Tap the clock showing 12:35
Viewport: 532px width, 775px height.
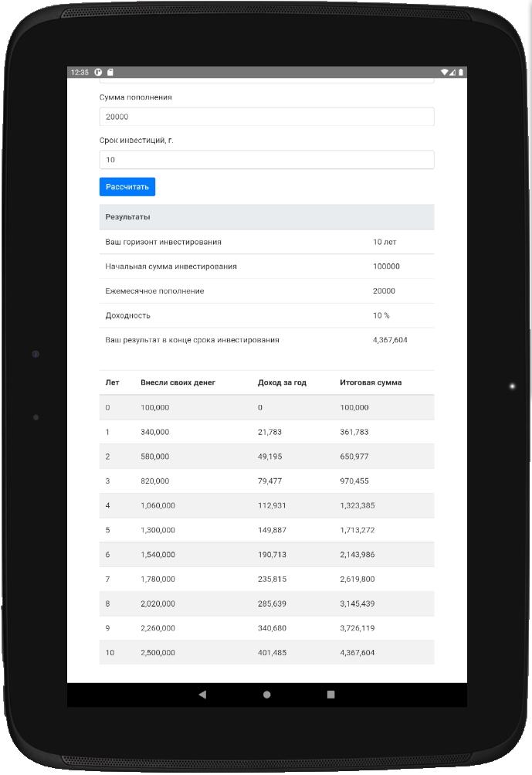coord(80,72)
